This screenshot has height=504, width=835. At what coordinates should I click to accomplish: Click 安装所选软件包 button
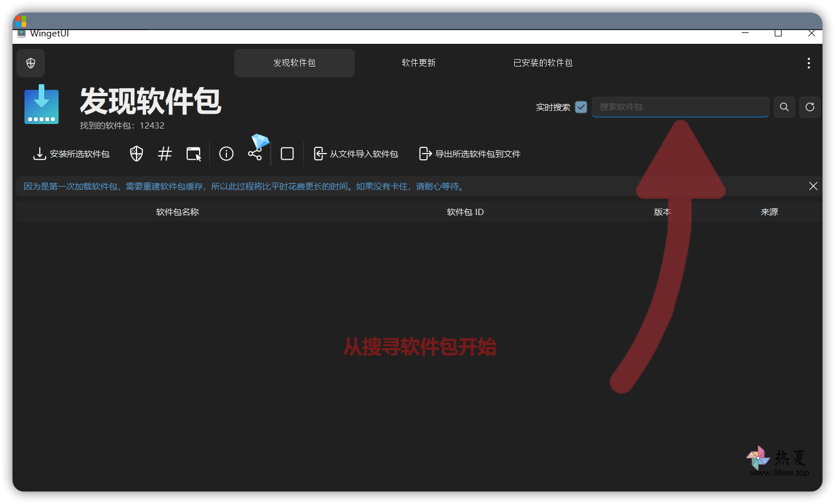click(x=71, y=154)
